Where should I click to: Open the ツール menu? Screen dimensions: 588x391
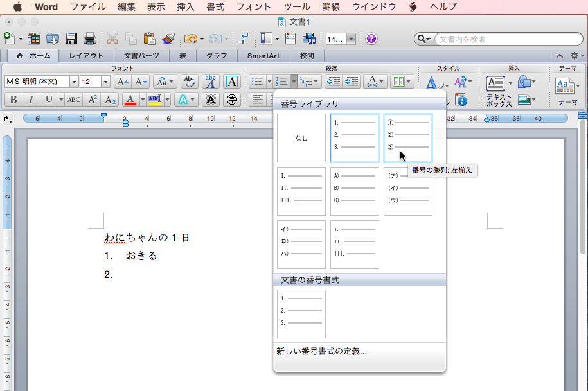click(297, 6)
